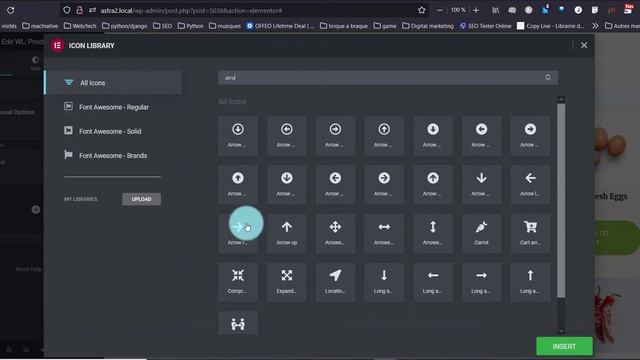
Task: Open the Font Awesome - Brands tab
Action: click(x=113, y=156)
